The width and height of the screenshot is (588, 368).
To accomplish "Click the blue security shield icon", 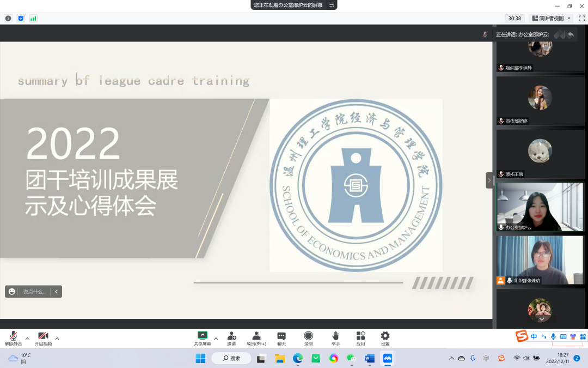I will click(x=21, y=19).
